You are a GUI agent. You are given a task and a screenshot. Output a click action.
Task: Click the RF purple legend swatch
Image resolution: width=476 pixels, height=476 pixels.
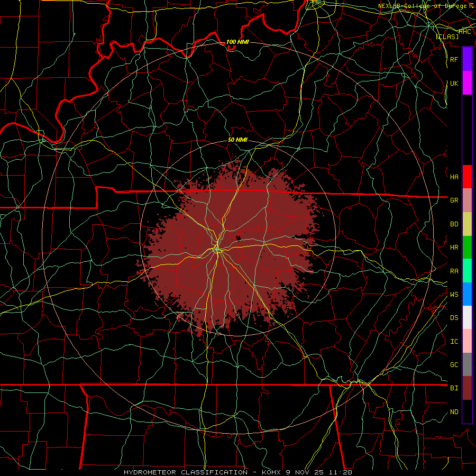tap(467, 59)
